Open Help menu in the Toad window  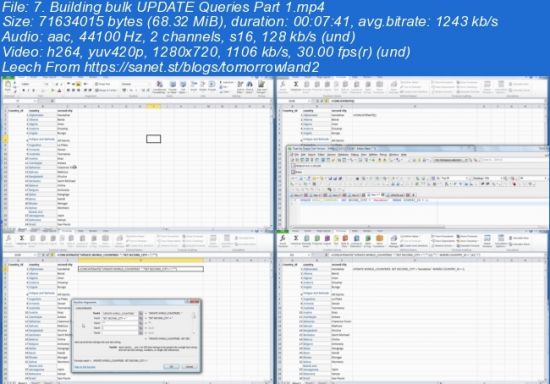(404, 154)
